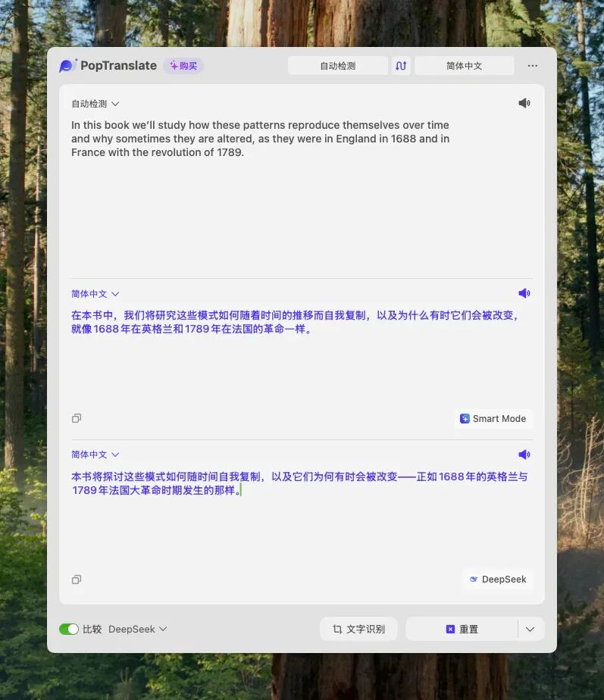Expand the arrow next to 重置 button
The height and width of the screenshot is (700, 604).
point(530,629)
